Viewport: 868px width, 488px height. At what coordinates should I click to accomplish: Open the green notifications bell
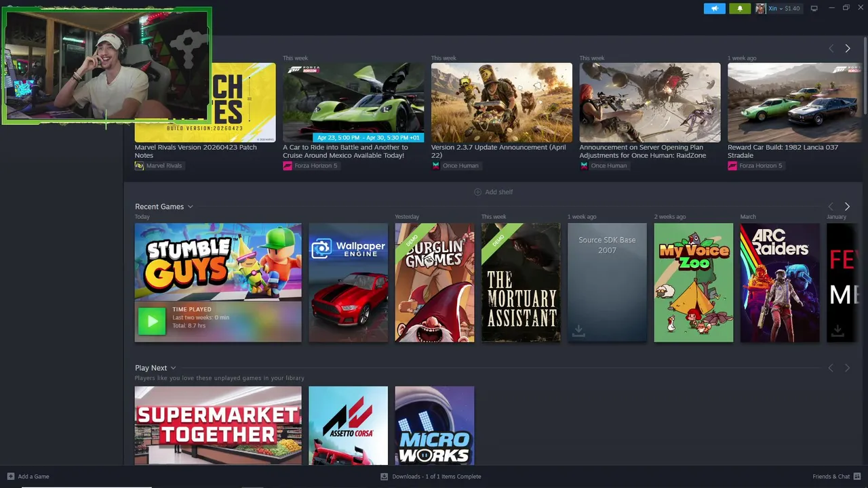(x=740, y=9)
